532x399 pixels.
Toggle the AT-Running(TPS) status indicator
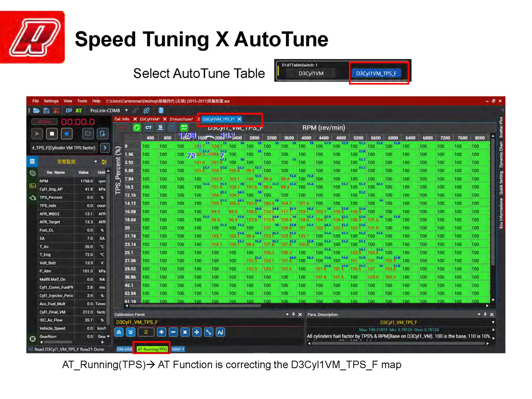click(x=153, y=349)
